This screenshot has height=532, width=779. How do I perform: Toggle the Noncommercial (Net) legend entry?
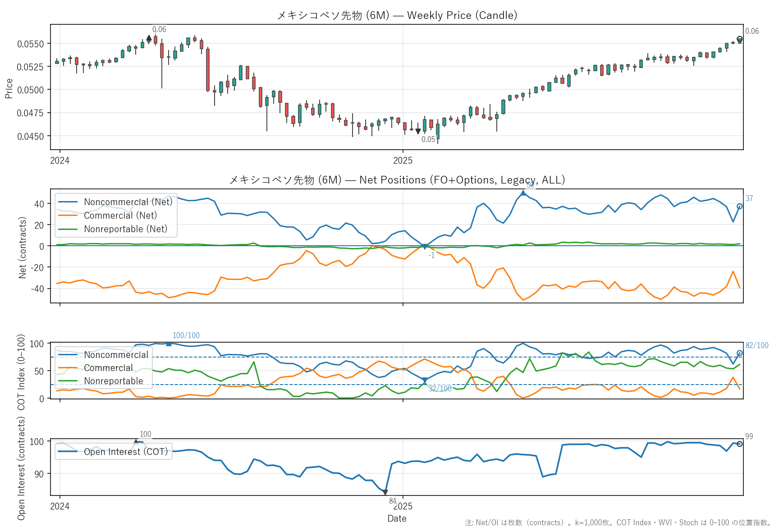(x=128, y=202)
